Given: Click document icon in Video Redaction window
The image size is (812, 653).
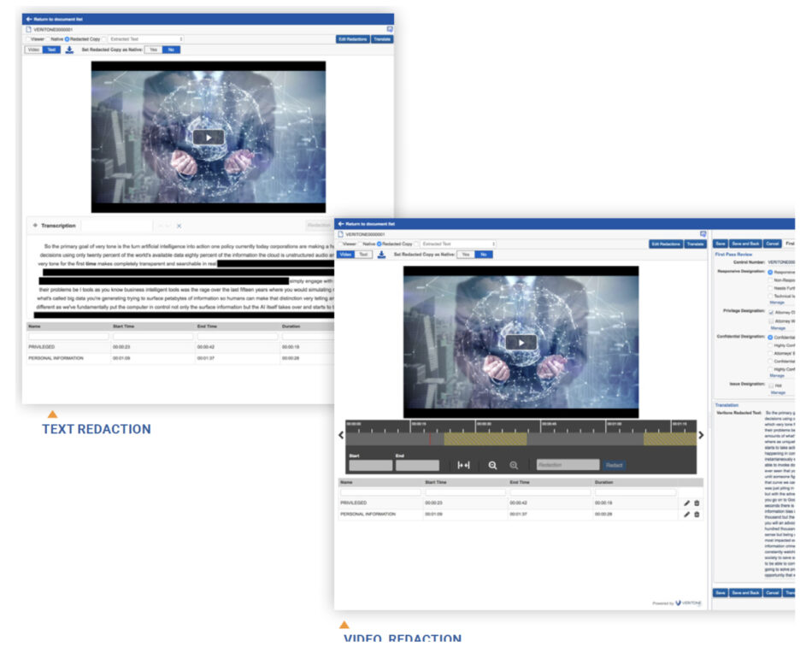Looking at the screenshot, I should pos(341,234).
